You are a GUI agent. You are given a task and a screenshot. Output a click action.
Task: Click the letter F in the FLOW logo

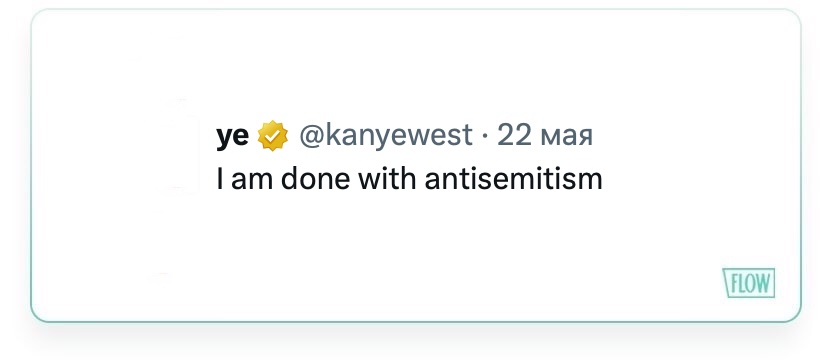(x=734, y=284)
